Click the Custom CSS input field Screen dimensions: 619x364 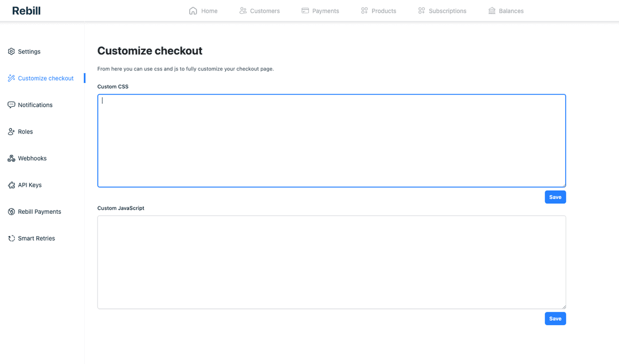[331, 140]
